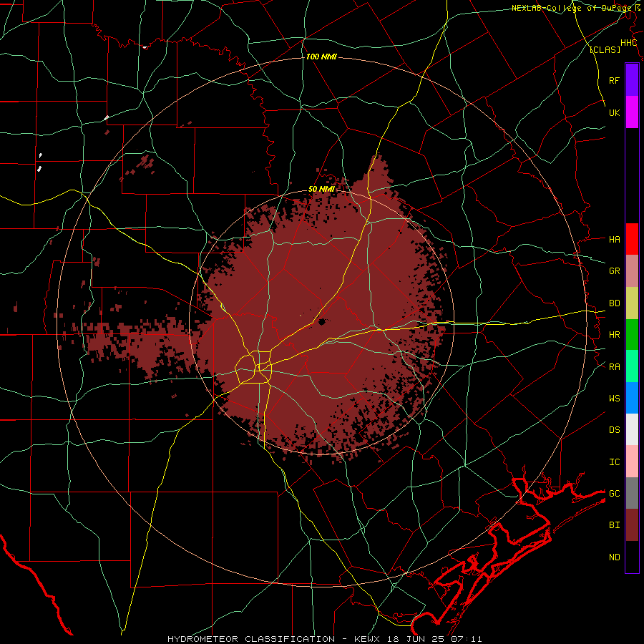644x644 pixels.
Task: Select the yellow BD legend swatch
Action: point(632,303)
